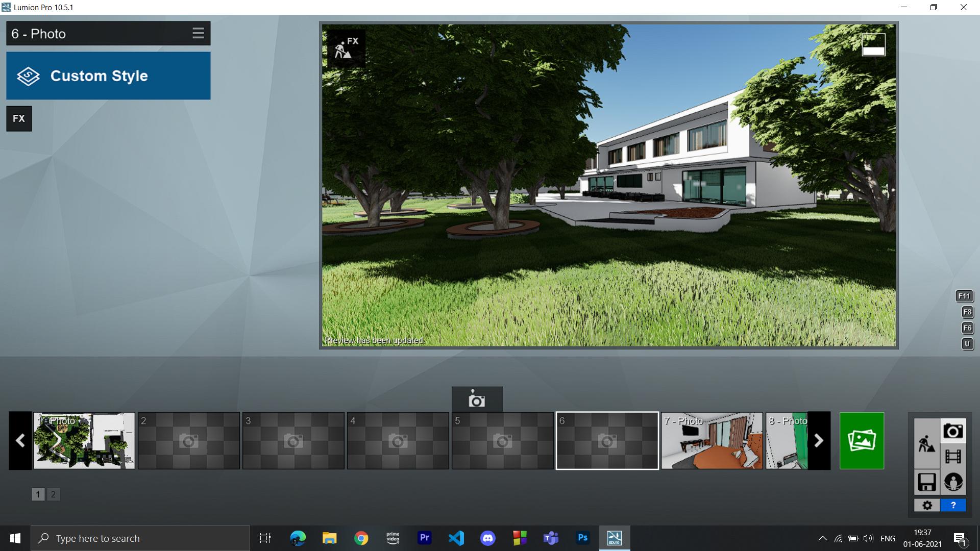Screen dimensions: 980x551
Task: Toggle the F11 fullscreen key button
Action: (964, 296)
